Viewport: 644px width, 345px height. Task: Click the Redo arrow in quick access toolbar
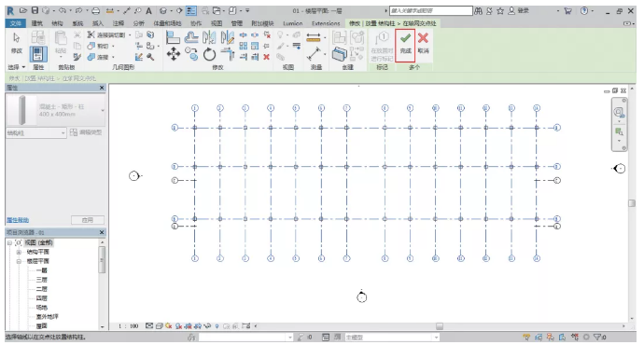pyautogui.click(x=78, y=11)
